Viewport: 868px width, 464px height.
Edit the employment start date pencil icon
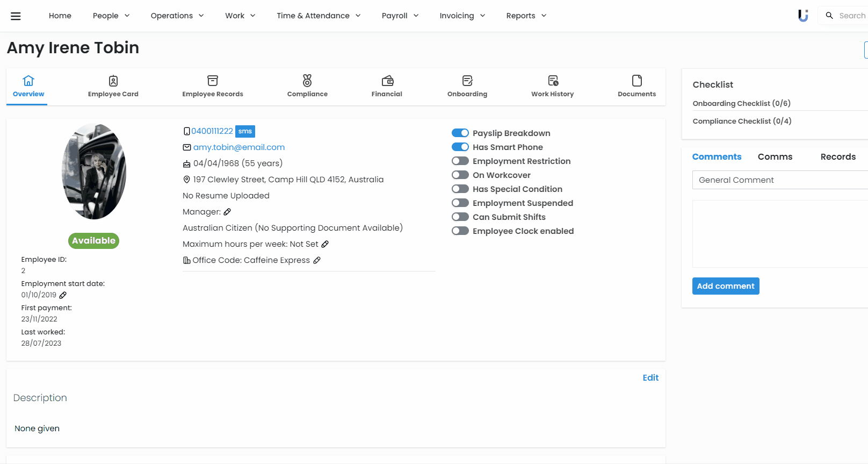pyautogui.click(x=63, y=295)
